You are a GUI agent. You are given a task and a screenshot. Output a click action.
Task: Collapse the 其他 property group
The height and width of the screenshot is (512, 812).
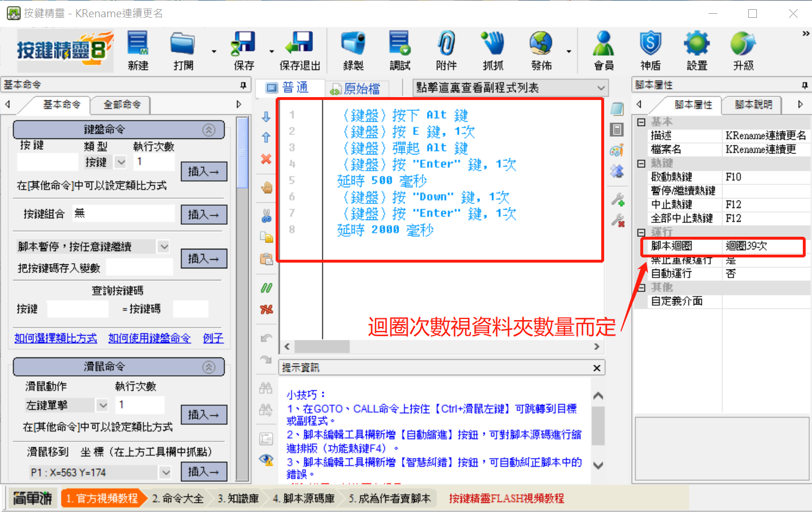(641, 287)
